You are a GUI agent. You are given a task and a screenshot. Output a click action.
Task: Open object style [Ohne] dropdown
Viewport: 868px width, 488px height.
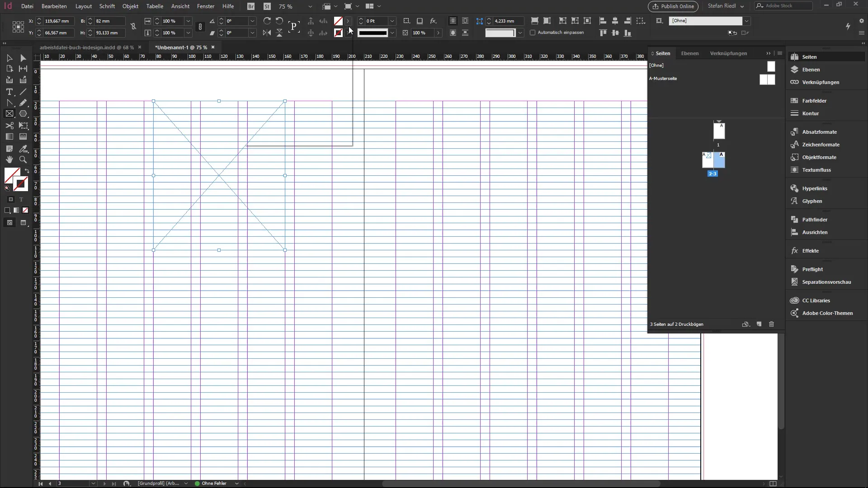[x=747, y=21]
